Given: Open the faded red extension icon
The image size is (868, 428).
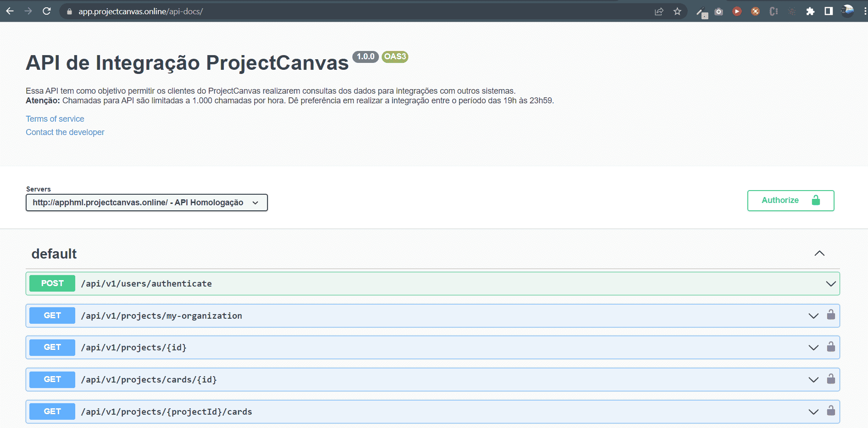Looking at the screenshot, I should [792, 11].
